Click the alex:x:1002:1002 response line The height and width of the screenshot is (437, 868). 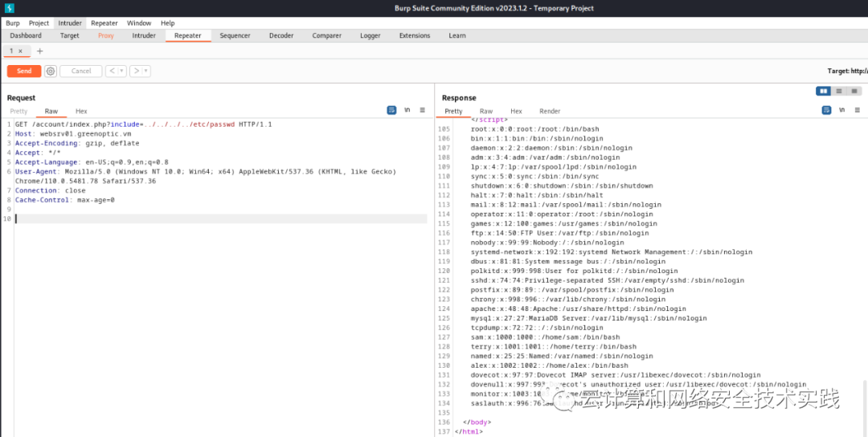tap(549, 365)
